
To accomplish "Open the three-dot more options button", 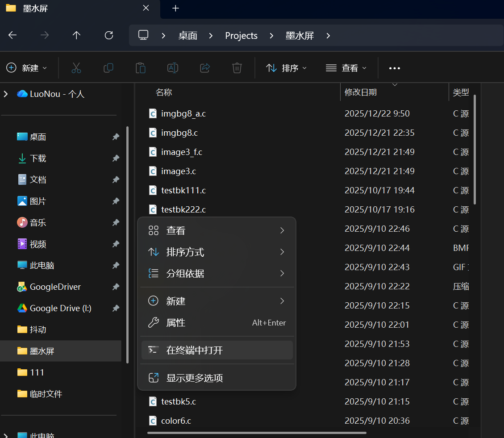I will tap(395, 68).
